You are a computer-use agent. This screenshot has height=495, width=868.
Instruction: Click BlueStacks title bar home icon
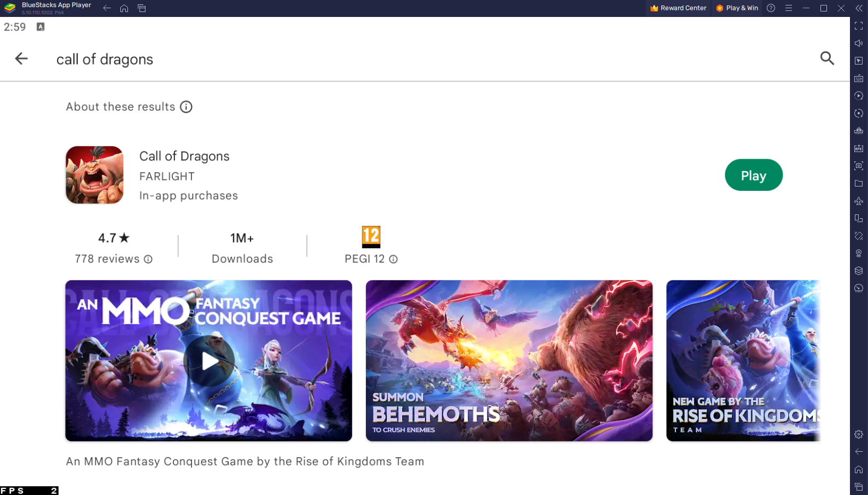click(124, 8)
